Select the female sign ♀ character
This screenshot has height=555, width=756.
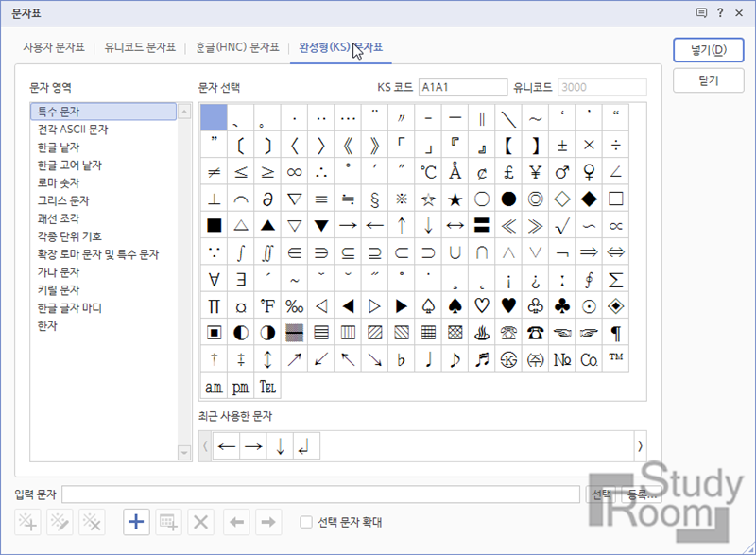(589, 172)
